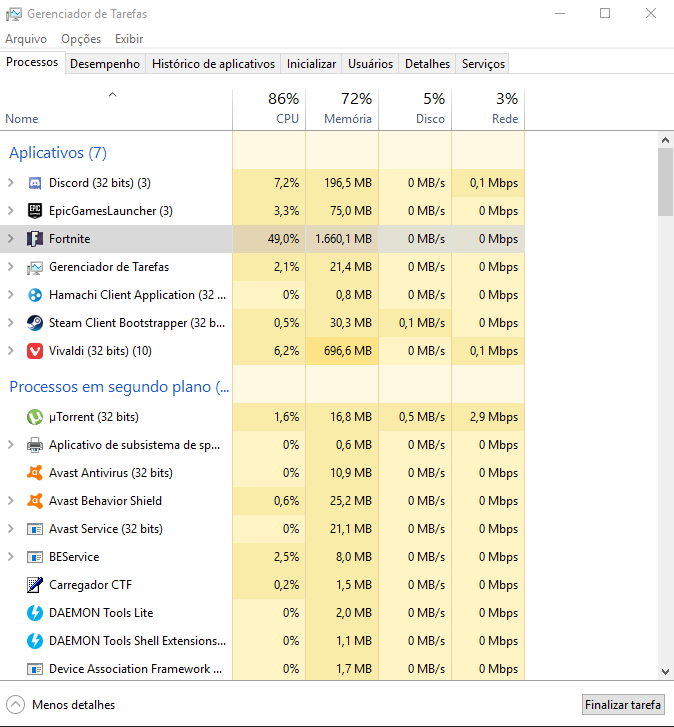Open the Opções menu
The image size is (674, 727).
pyautogui.click(x=81, y=39)
